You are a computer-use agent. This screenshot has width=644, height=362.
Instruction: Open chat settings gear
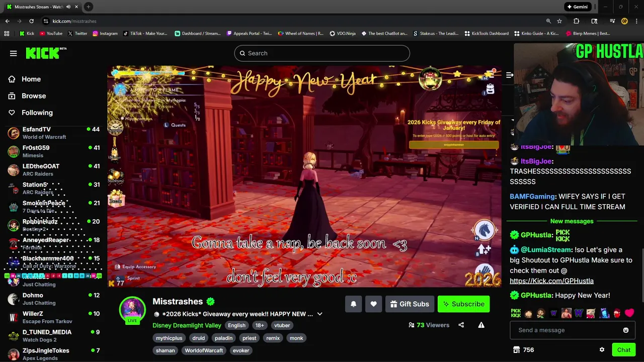point(602,350)
